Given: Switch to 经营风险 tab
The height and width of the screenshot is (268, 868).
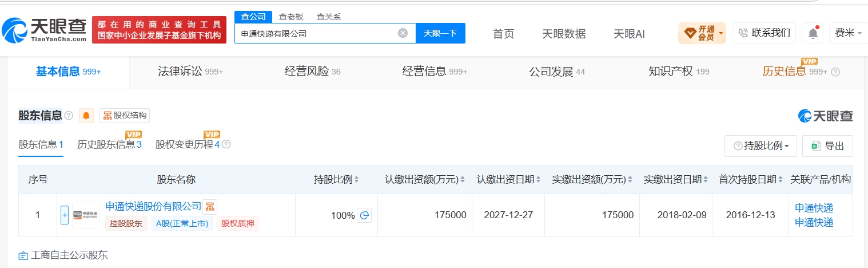Looking at the screenshot, I should coord(313,72).
